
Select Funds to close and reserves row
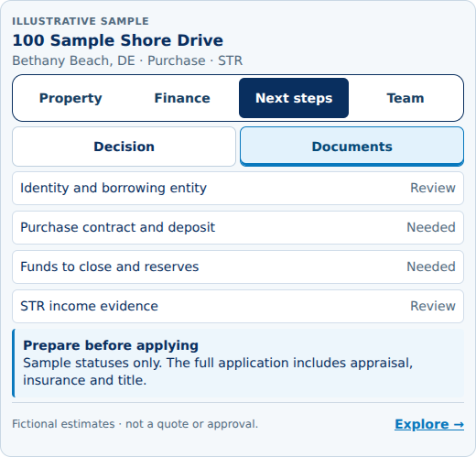(x=238, y=267)
